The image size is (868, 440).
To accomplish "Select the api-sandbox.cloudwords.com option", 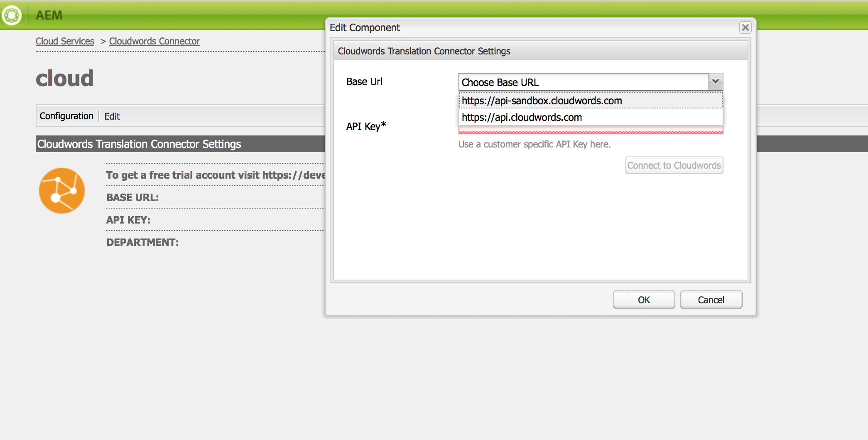I will click(542, 101).
